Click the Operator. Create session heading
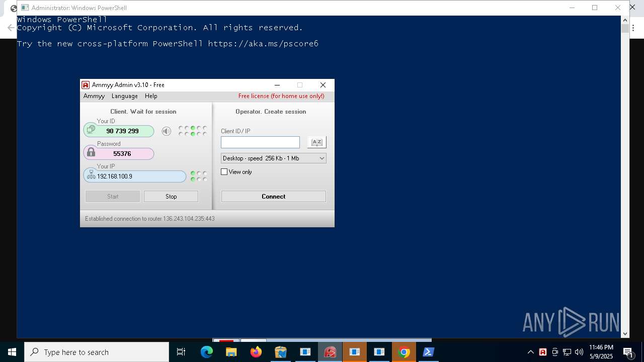This screenshot has width=644, height=362. pos(271,112)
